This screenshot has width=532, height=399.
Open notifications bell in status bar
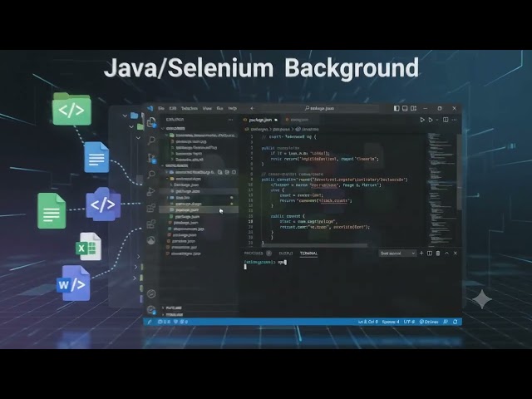[455, 322]
